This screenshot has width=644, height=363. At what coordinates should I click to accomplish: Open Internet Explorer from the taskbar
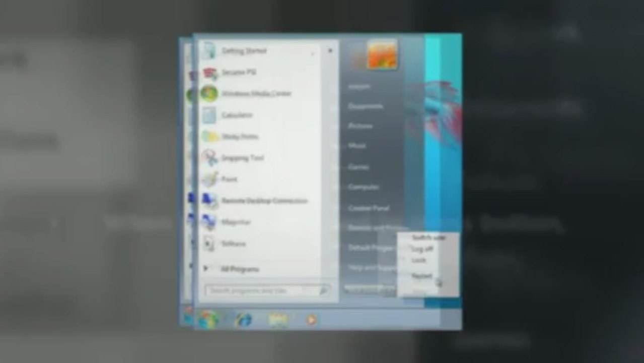click(x=243, y=320)
